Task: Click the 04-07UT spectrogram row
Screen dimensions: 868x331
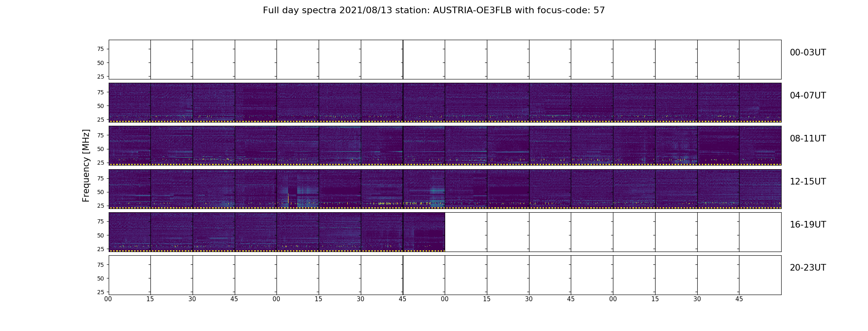Action: coord(445,103)
